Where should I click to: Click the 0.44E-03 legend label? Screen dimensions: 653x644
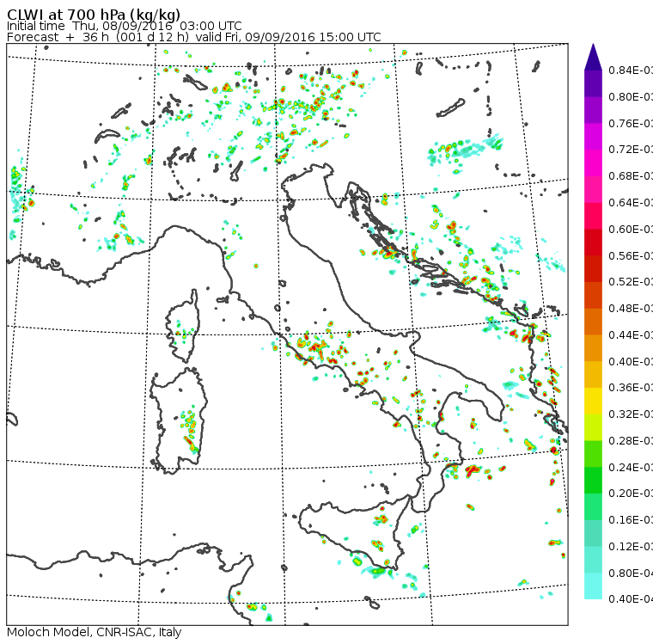631,335
